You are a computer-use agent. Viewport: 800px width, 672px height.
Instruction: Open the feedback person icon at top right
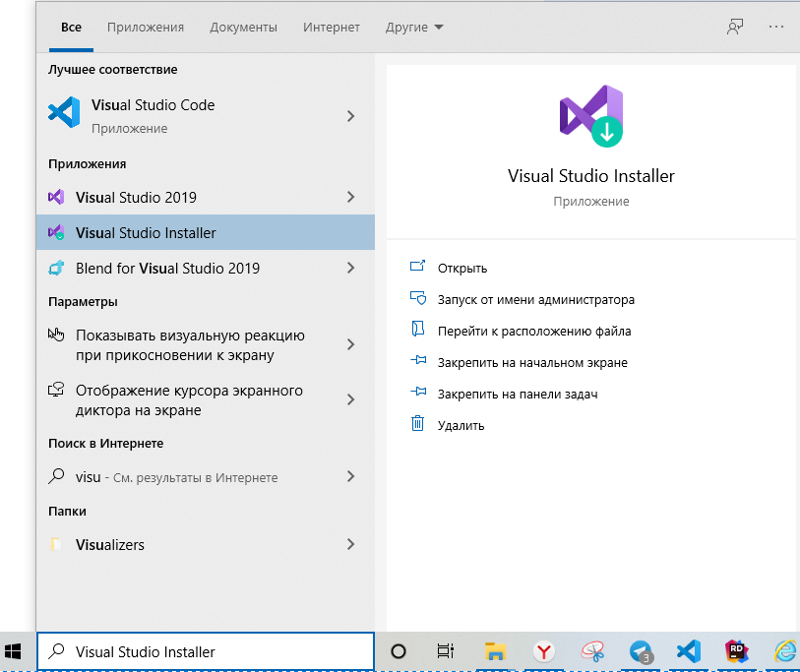(735, 27)
